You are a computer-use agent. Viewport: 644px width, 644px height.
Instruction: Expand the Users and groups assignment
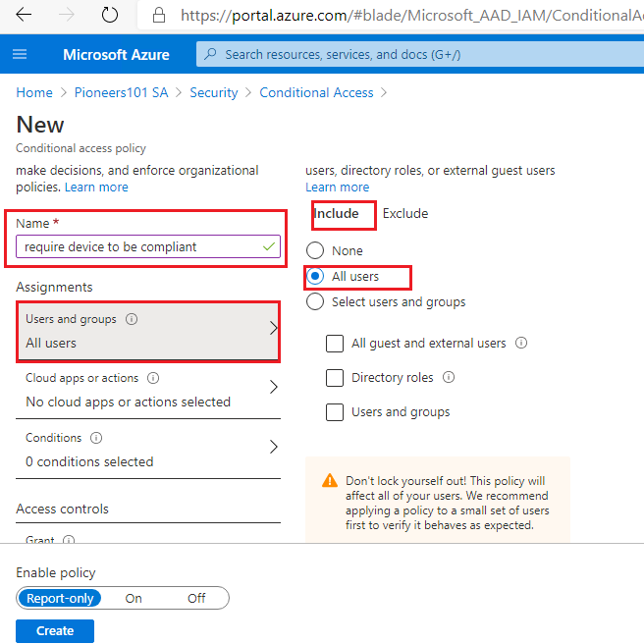pos(148,332)
